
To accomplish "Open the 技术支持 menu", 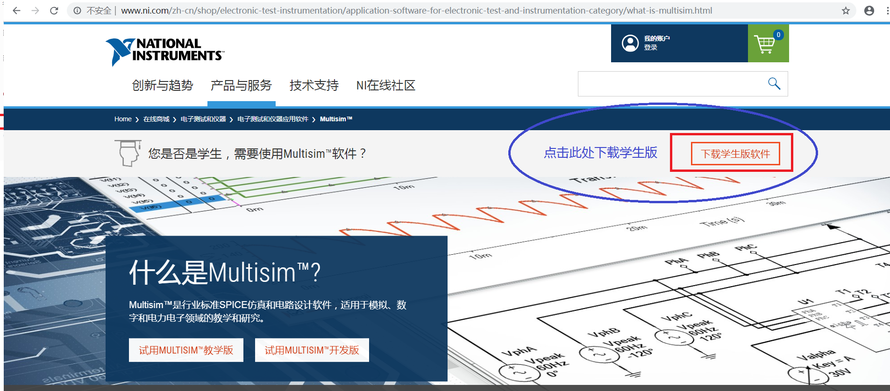I will [x=314, y=86].
